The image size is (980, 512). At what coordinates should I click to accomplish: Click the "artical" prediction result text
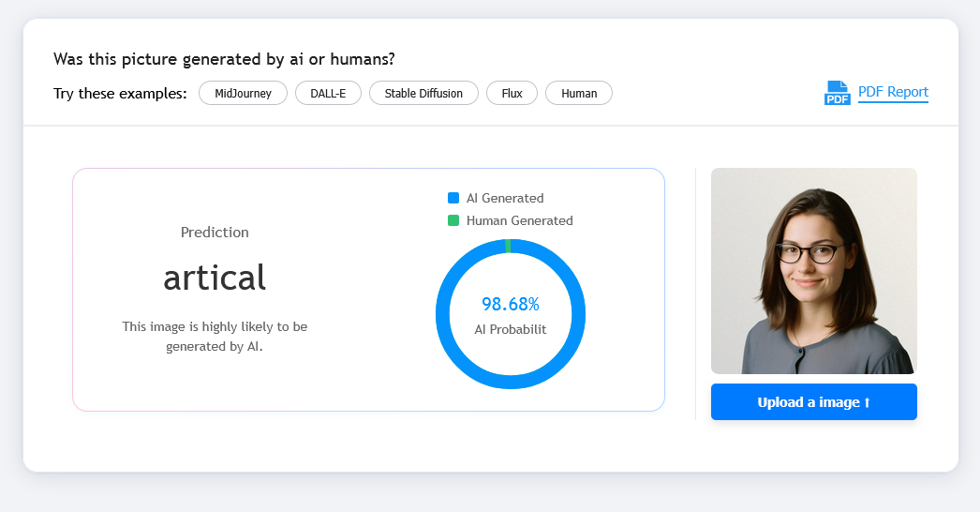click(x=215, y=278)
